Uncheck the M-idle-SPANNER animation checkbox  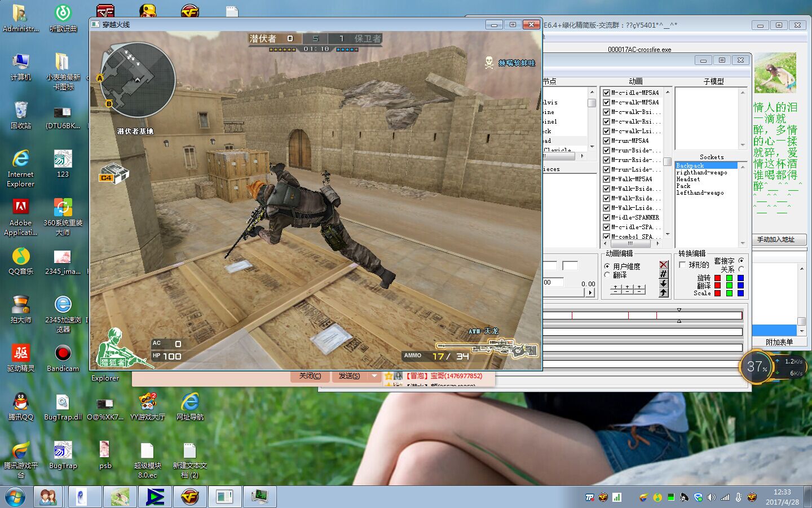[606, 217]
